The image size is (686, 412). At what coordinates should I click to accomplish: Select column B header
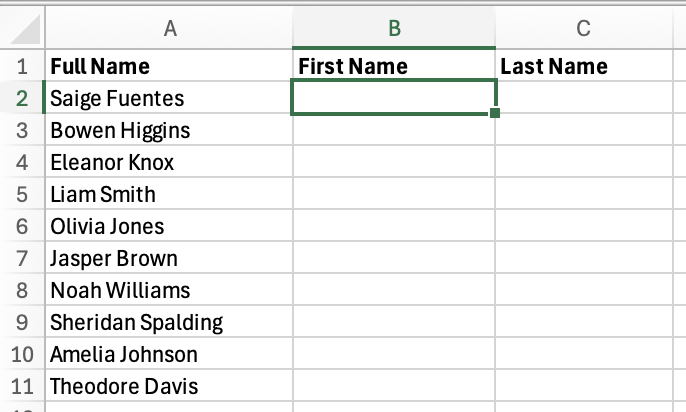click(394, 29)
